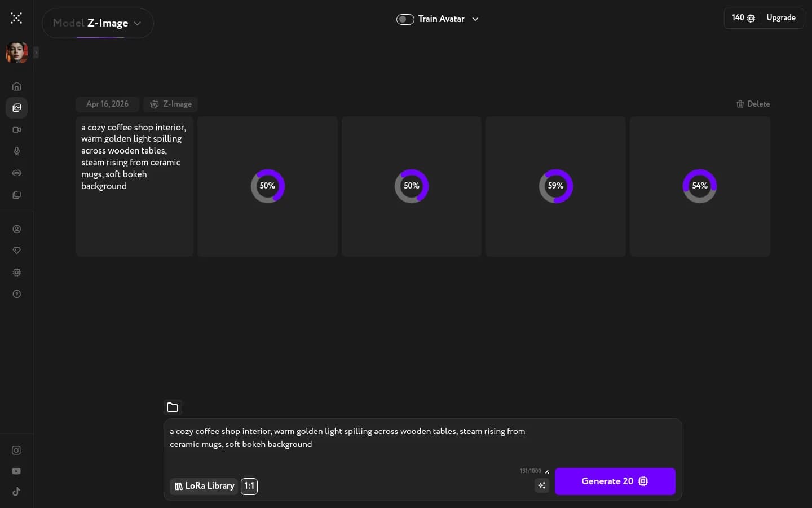Open the YouTube link in sidebar
Viewport: 812px width, 508px height.
tap(16, 471)
